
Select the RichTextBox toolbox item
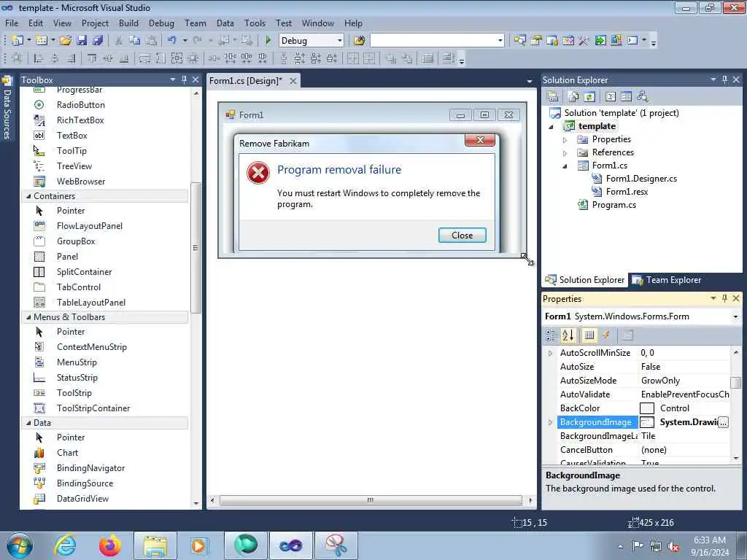[x=80, y=120]
